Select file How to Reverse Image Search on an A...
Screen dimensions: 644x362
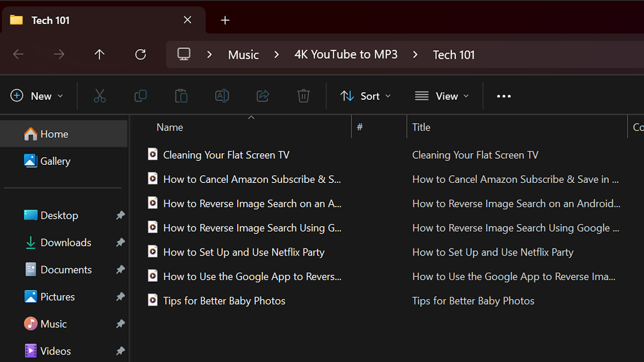coord(252,203)
